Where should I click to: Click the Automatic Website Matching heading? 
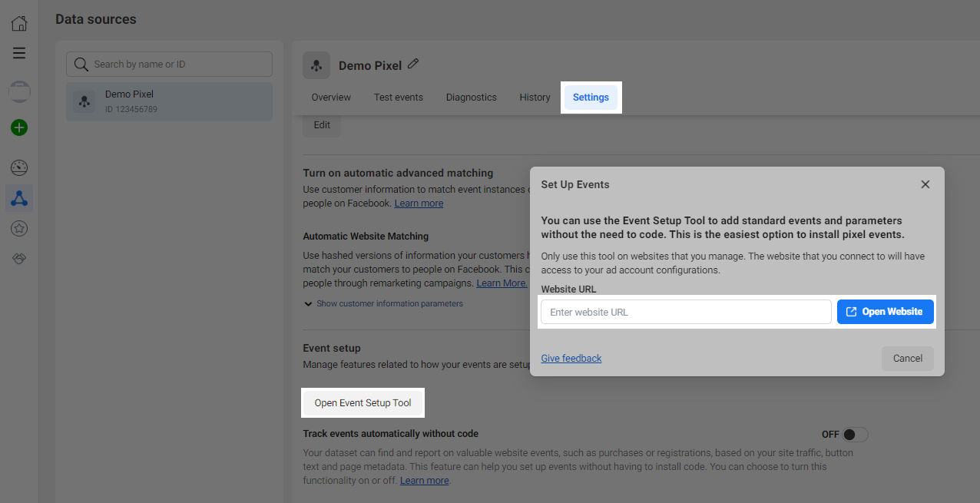point(366,237)
